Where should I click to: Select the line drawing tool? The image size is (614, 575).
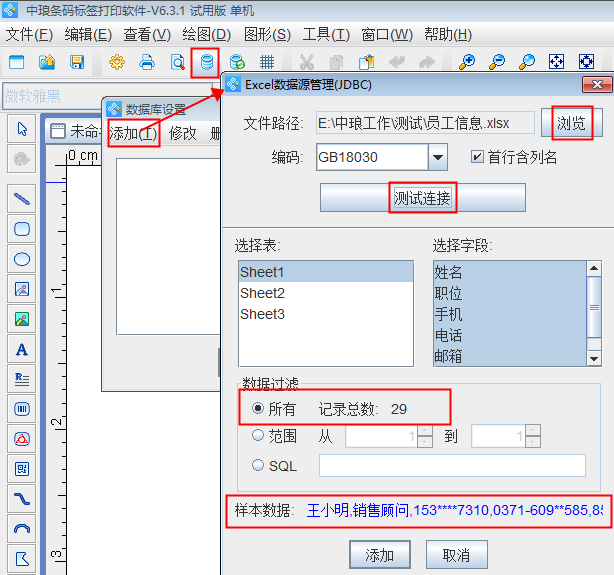click(22, 199)
